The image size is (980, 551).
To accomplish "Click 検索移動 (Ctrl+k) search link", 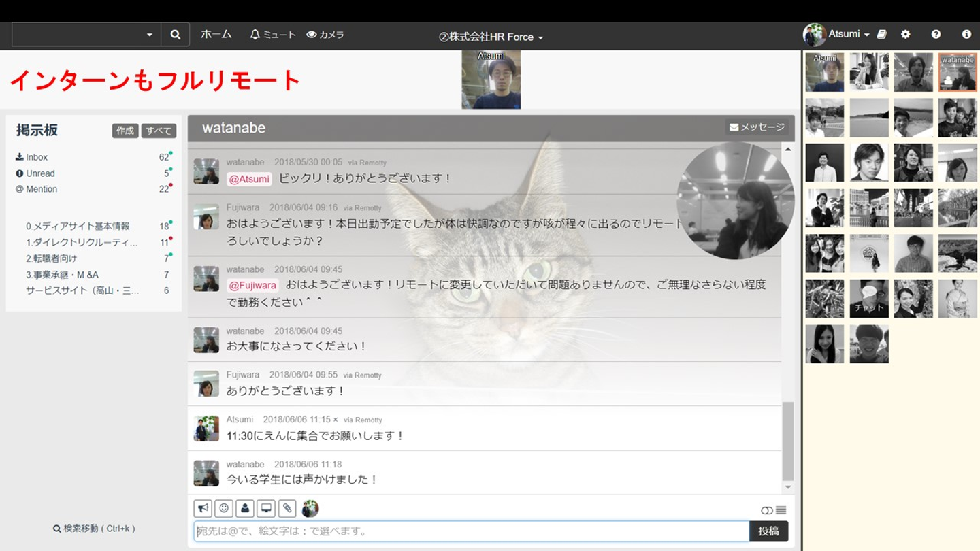I will tap(94, 529).
